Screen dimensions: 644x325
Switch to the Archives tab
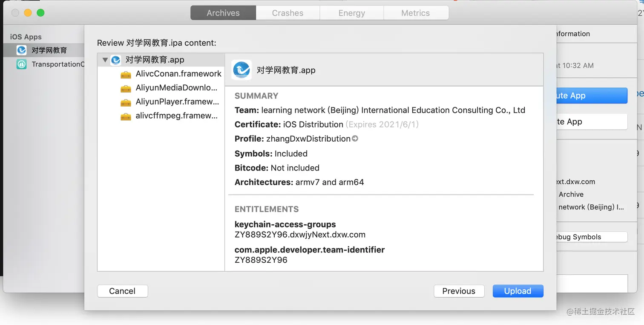tap(223, 13)
